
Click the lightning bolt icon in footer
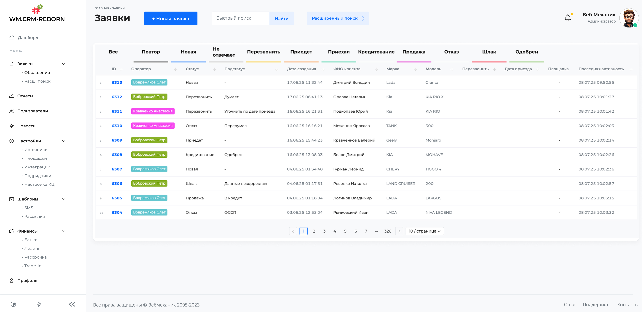pos(39,304)
